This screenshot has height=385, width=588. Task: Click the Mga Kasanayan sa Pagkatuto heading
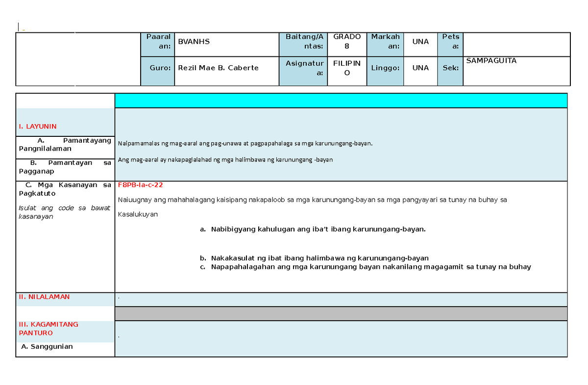click(x=65, y=189)
